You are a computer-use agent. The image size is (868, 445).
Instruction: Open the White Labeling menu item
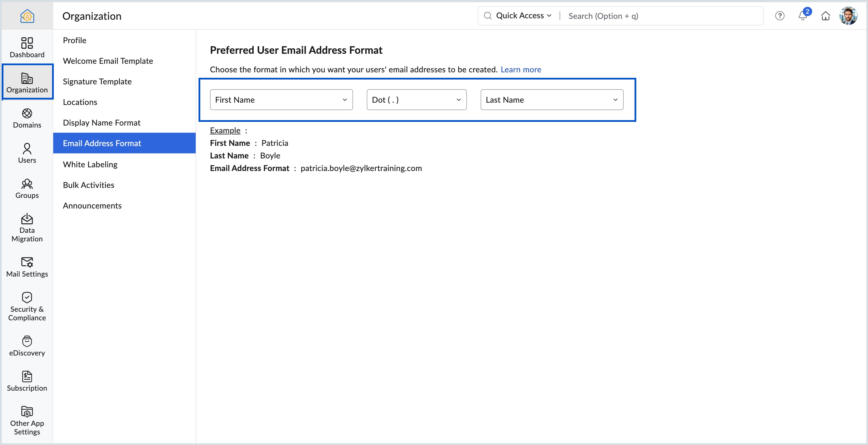click(x=90, y=164)
